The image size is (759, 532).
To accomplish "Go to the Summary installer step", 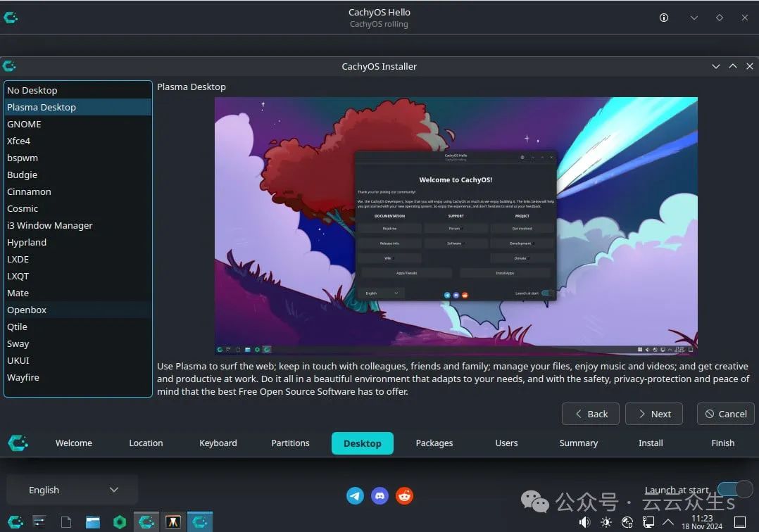I will coord(579,443).
